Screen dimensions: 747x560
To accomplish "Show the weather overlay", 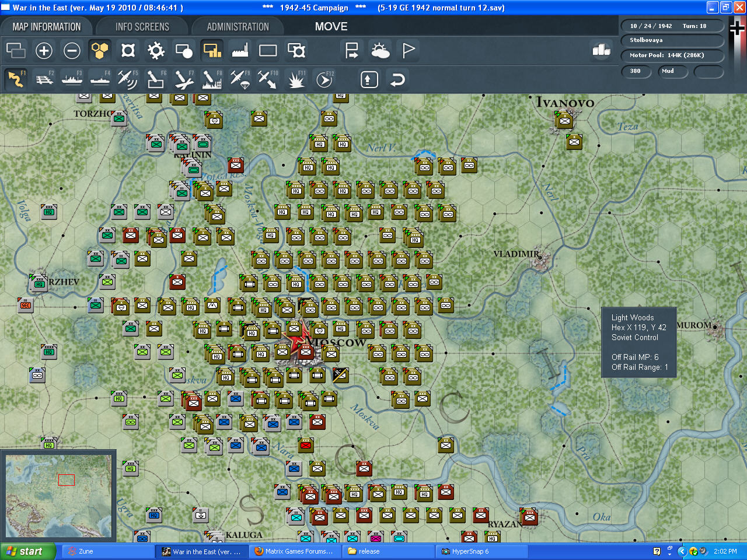I will pos(380,51).
